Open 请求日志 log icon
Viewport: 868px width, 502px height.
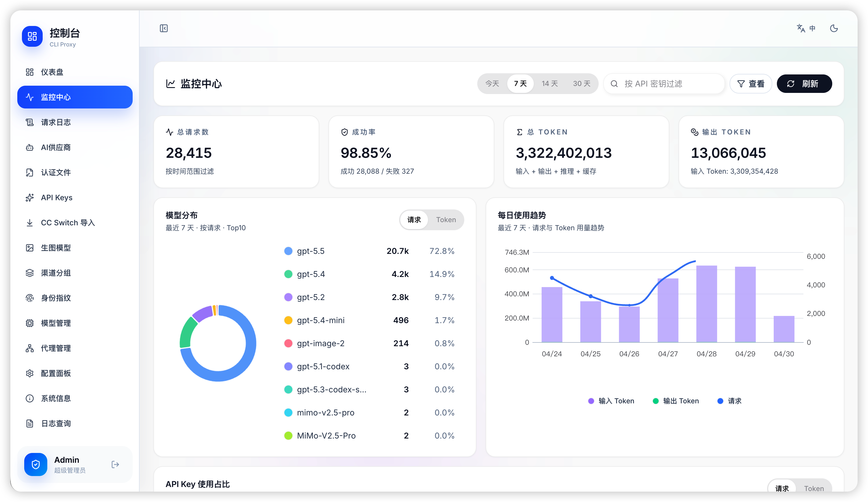[30, 122]
